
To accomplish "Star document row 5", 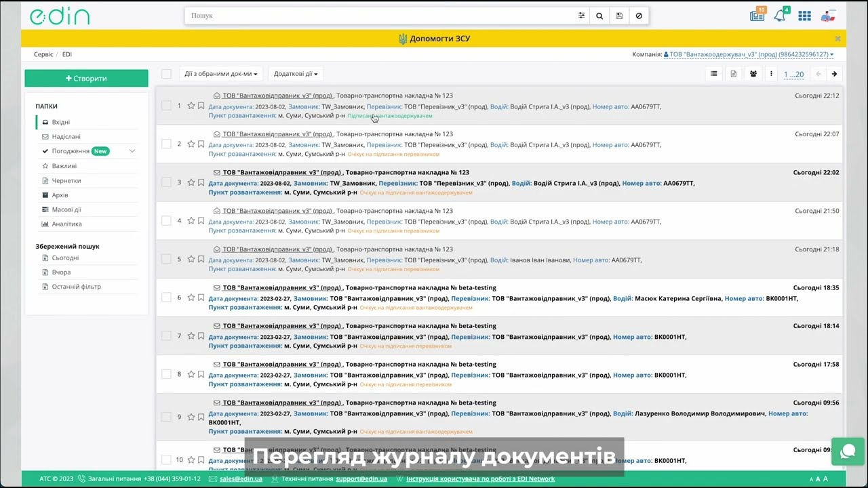I will click(x=191, y=259).
